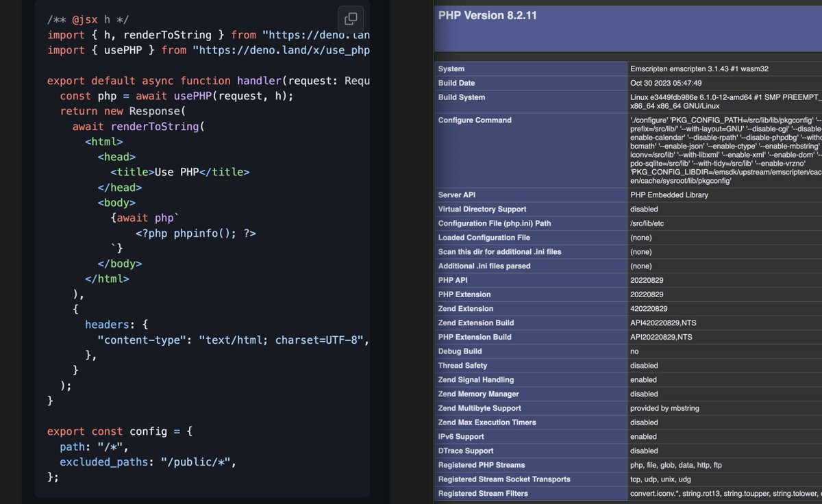Screen dimensions: 822x504
Task: Select 'php, file, glob, data, http, ftp' value
Action: [x=676, y=465]
